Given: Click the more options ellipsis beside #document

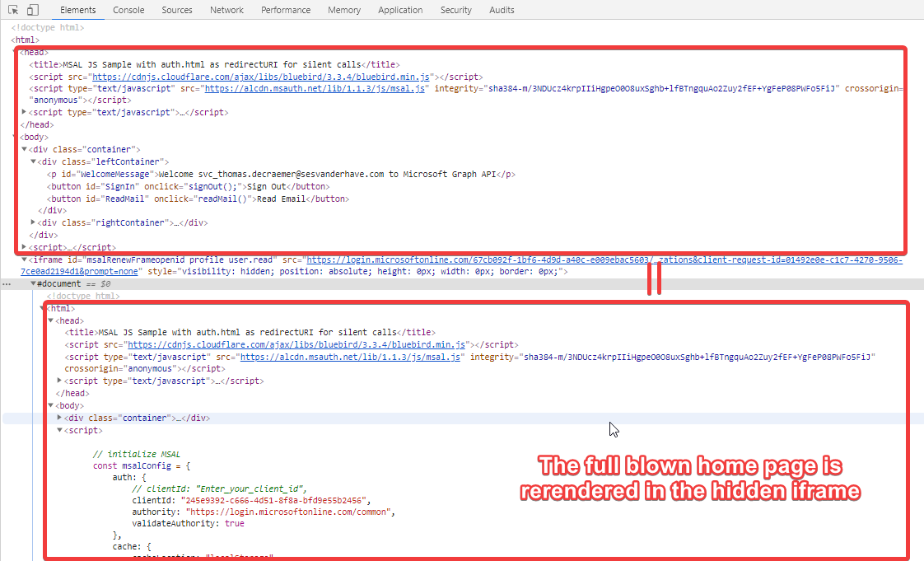Looking at the screenshot, I should coord(7,283).
